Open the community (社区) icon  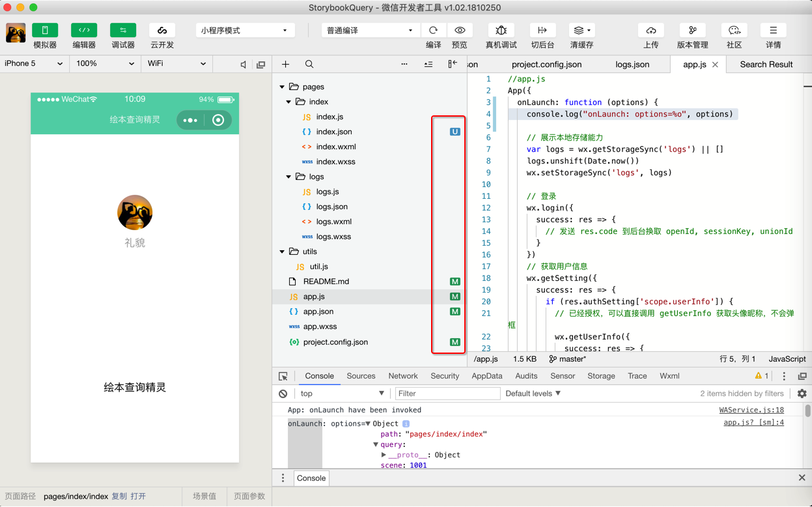[734, 30]
